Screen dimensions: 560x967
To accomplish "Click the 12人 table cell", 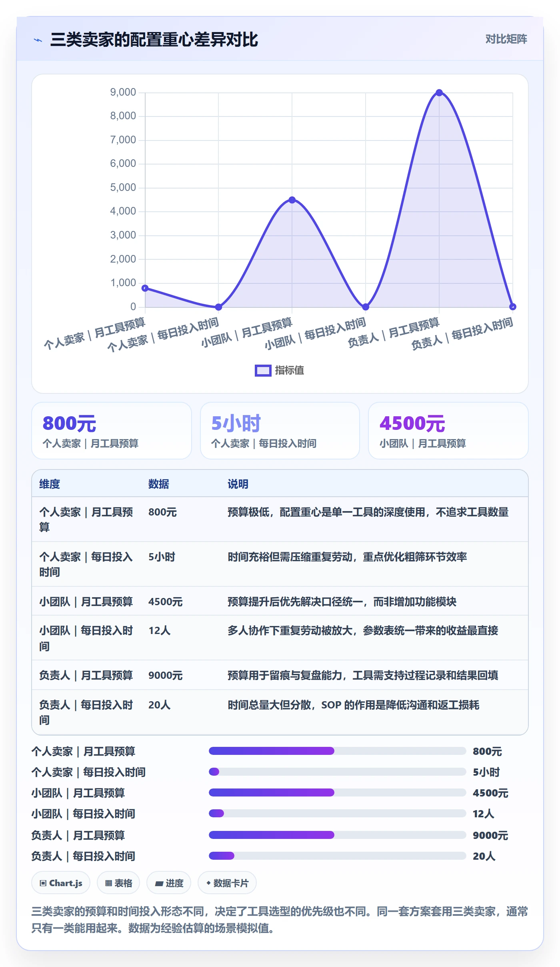I will coord(159,630).
